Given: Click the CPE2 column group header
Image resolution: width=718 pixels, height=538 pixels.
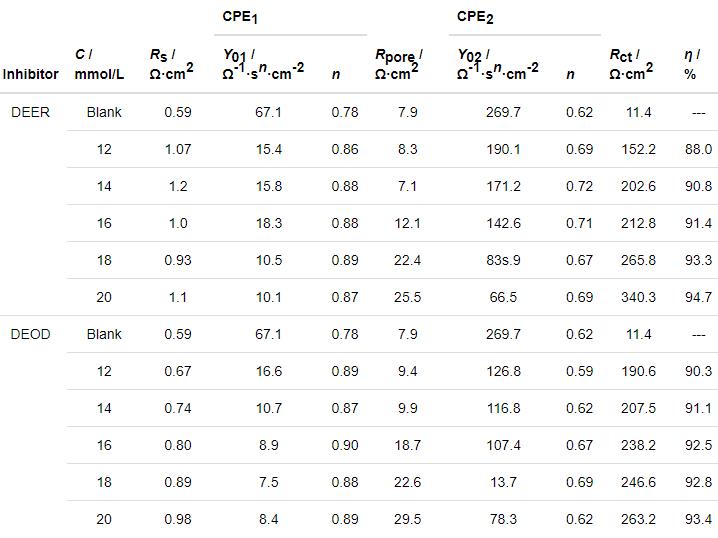Looking at the screenshot, I should (x=475, y=17).
